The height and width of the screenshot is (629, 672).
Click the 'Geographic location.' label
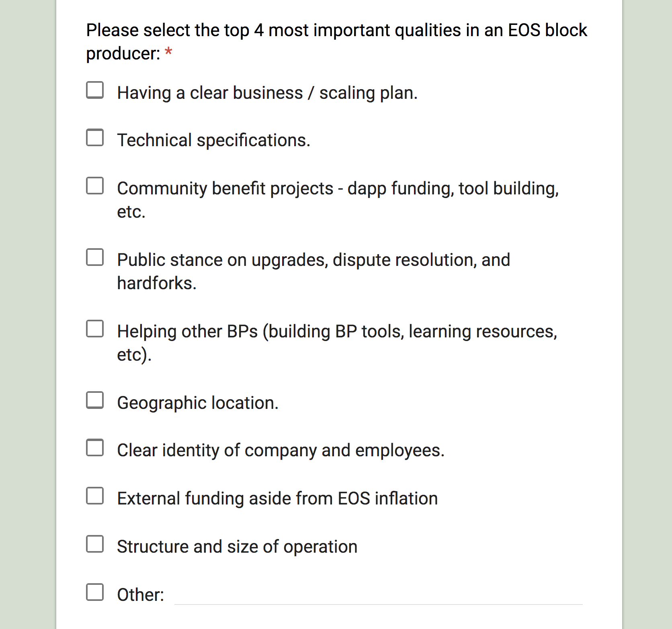(198, 403)
